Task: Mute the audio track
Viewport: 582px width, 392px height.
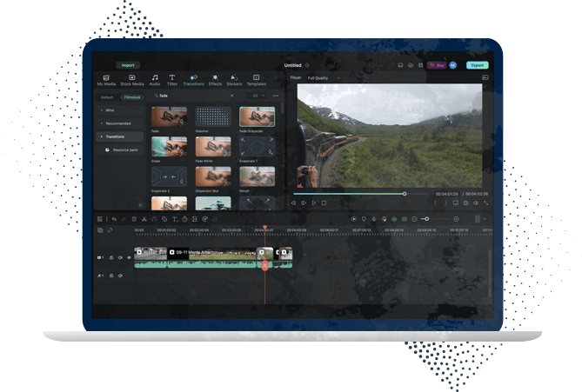Action: click(x=120, y=276)
